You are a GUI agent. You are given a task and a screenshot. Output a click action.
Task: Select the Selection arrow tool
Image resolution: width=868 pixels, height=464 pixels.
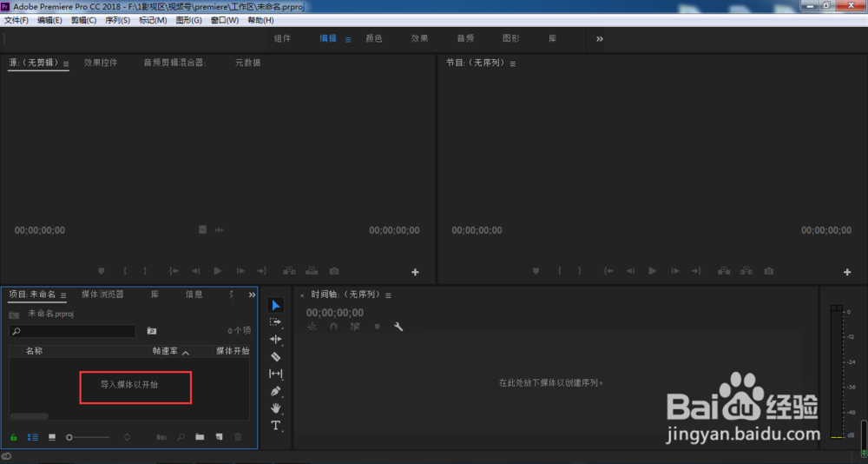pyautogui.click(x=276, y=305)
